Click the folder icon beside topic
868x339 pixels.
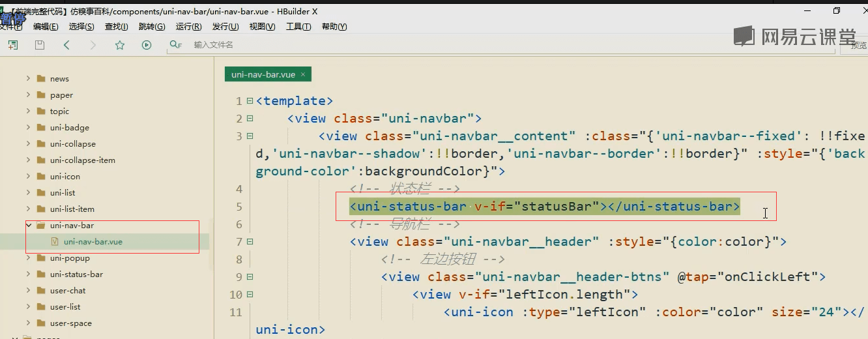pos(41,111)
